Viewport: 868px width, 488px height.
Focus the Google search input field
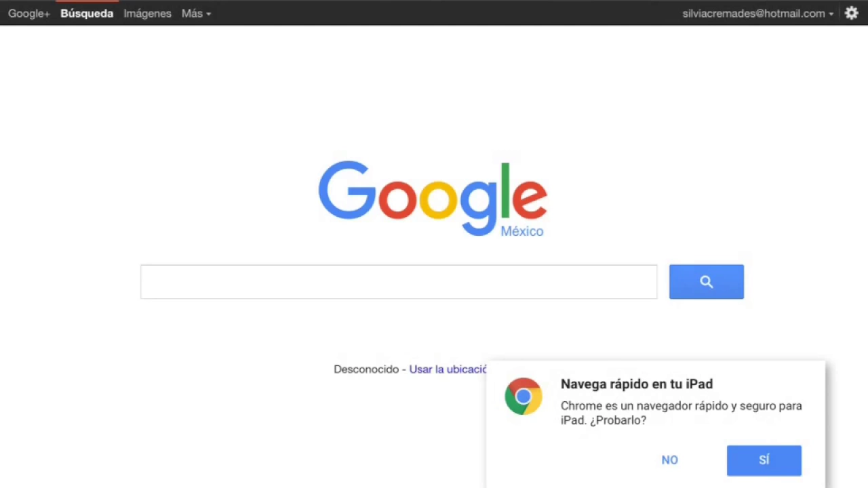[x=399, y=282]
